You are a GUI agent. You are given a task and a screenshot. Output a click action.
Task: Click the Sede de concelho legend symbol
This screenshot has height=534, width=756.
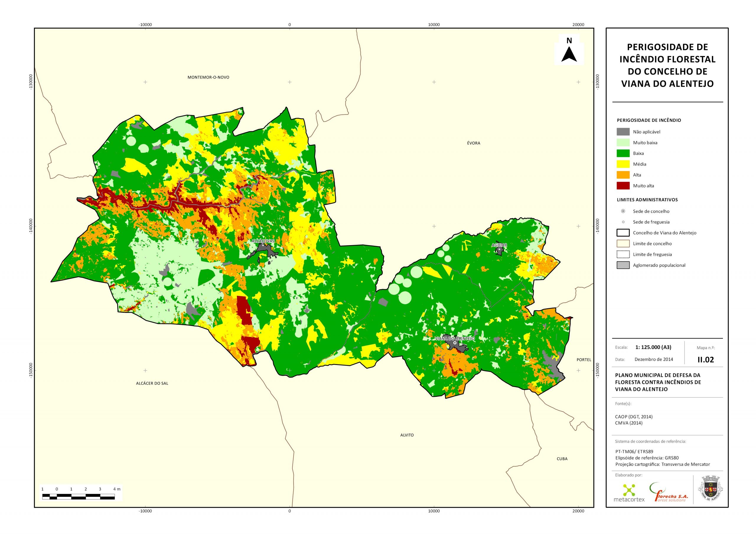[623, 211]
